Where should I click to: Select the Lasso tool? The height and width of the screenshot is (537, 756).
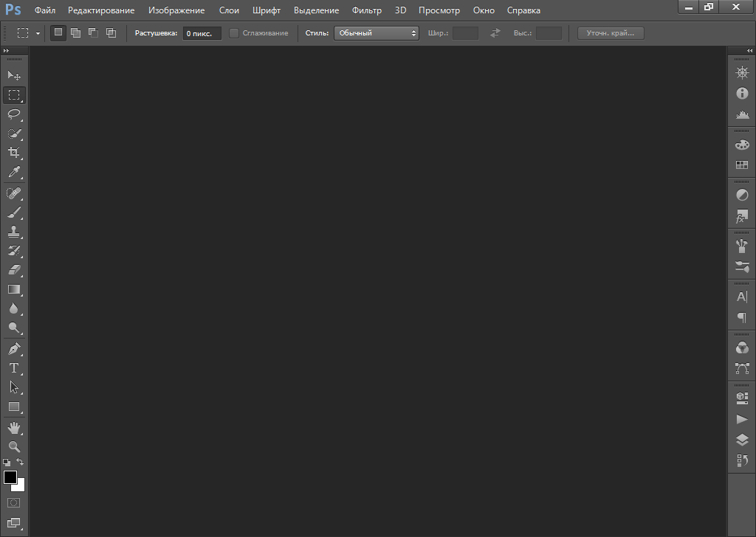[14, 114]
